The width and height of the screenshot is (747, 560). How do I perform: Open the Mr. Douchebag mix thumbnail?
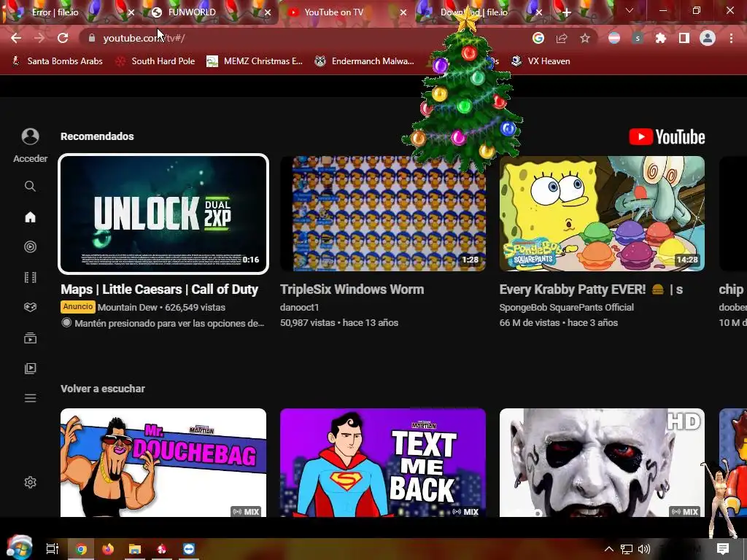pos(163,462)
